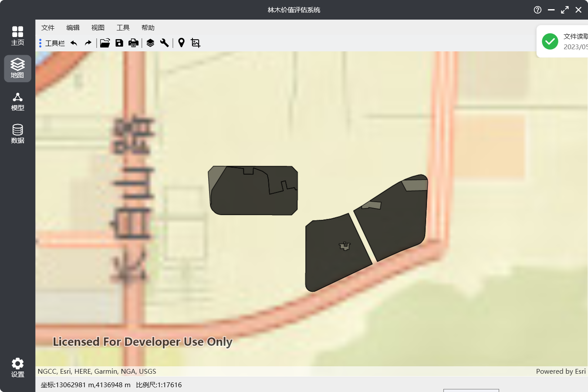Print the map with printer icon
The width and height of the screenshot is (588, 392).
pos(133,43)
